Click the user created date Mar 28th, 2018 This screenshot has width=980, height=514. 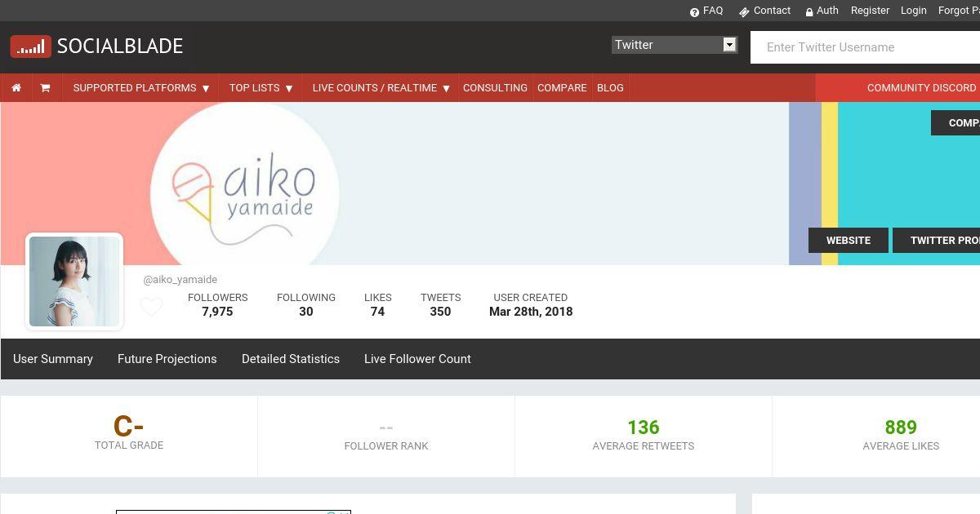point(531,312)
